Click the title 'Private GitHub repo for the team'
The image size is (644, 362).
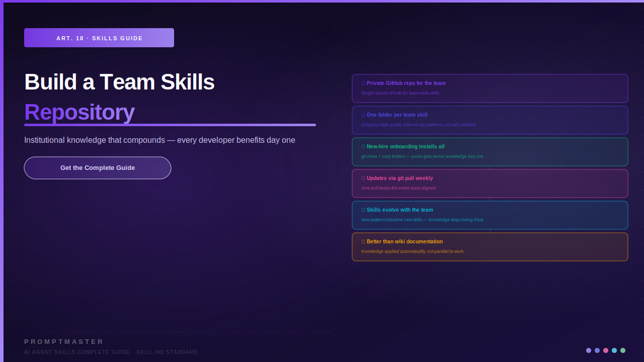406,83
